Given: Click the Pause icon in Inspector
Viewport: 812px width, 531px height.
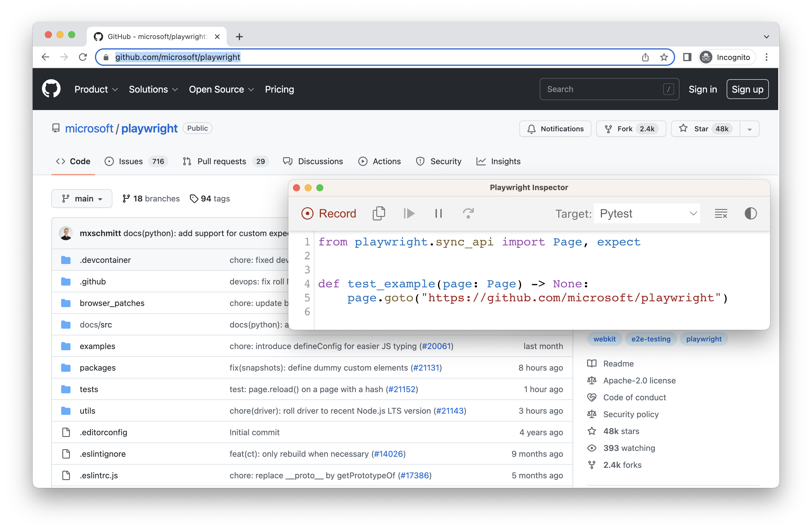Looking at the screenshot, I should click(438, 213).
